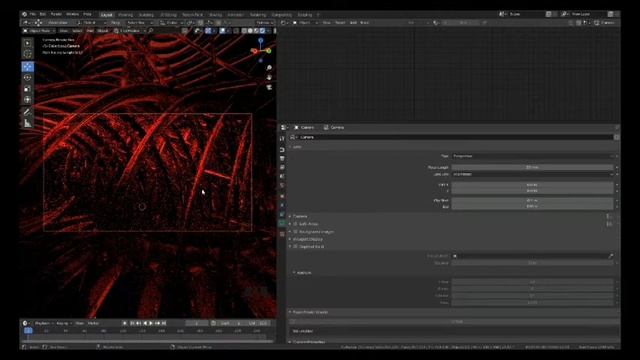Select the Select Box tool

pyautogui.click(x=27, y=43)
